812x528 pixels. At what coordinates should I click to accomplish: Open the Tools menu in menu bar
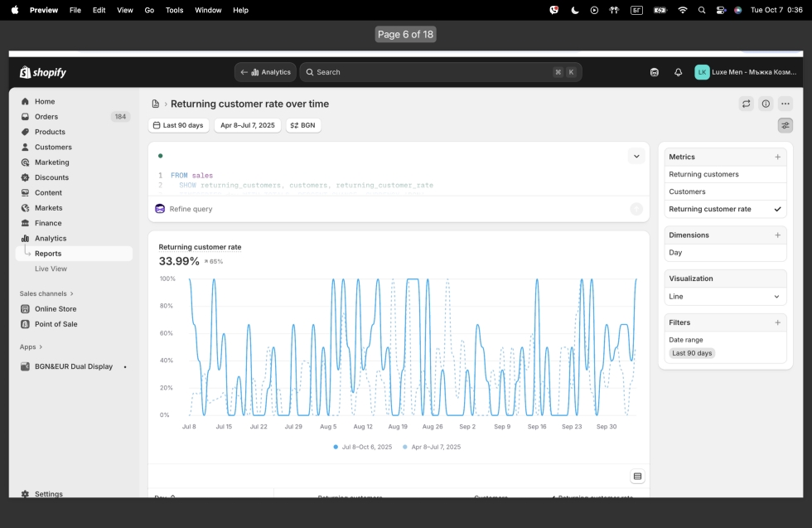tap(174, 10)
